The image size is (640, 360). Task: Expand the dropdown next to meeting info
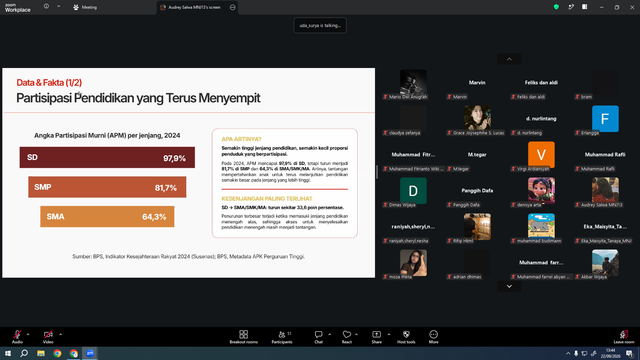pos(58,7)
